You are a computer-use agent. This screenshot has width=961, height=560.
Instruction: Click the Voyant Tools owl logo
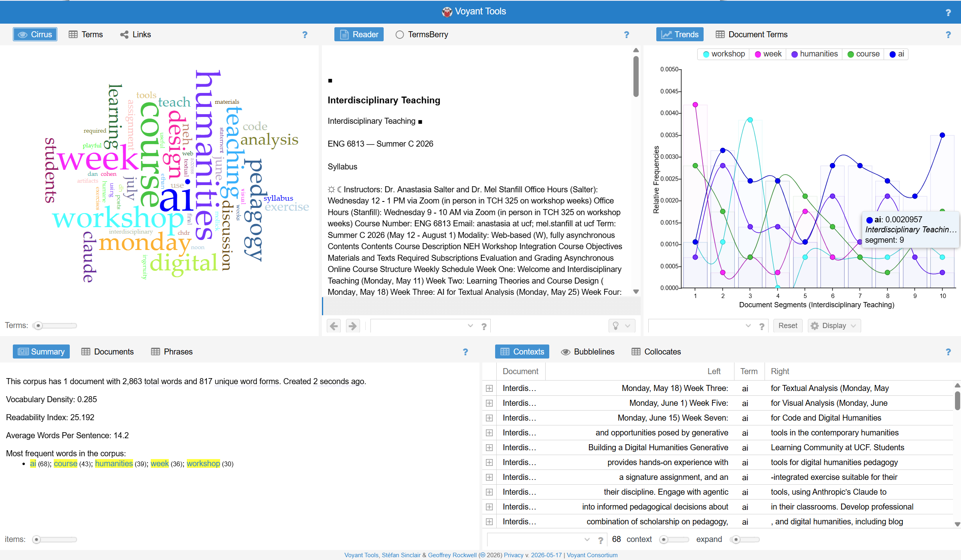pos(447,12)
